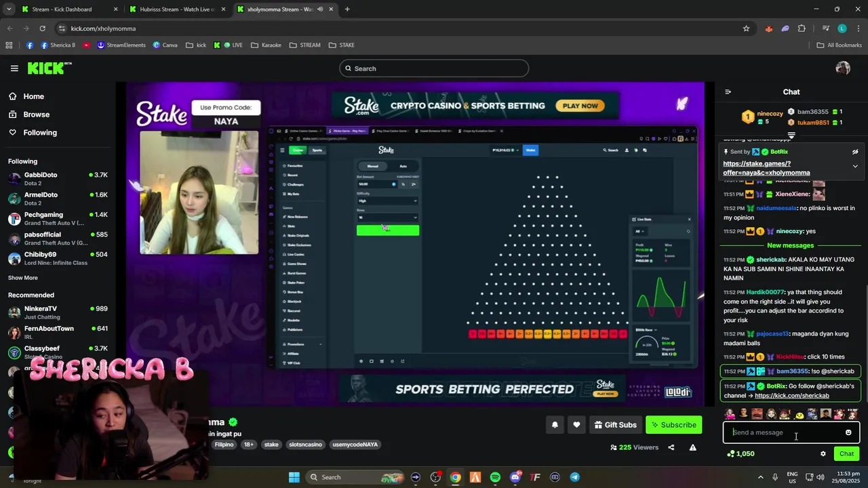Screen dimensions: 868x488
Task: Open ArmelDoto followed channel
Action: click(x=58, y=199)
